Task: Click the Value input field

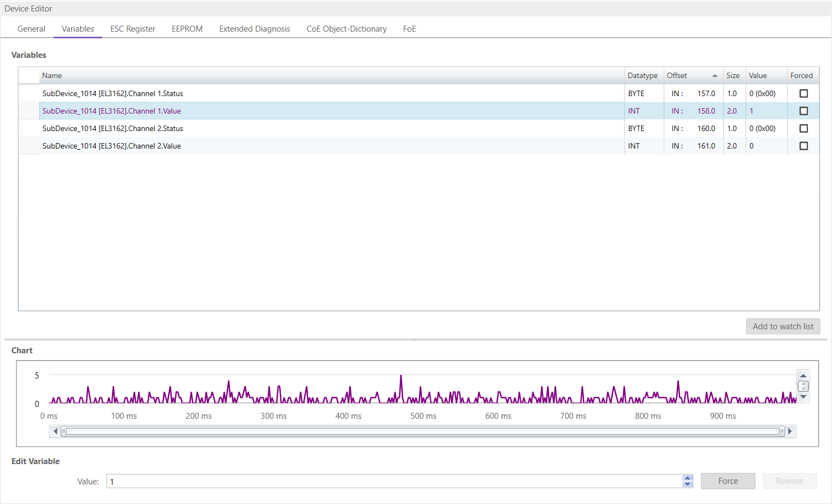Action: tap(393, 482)
